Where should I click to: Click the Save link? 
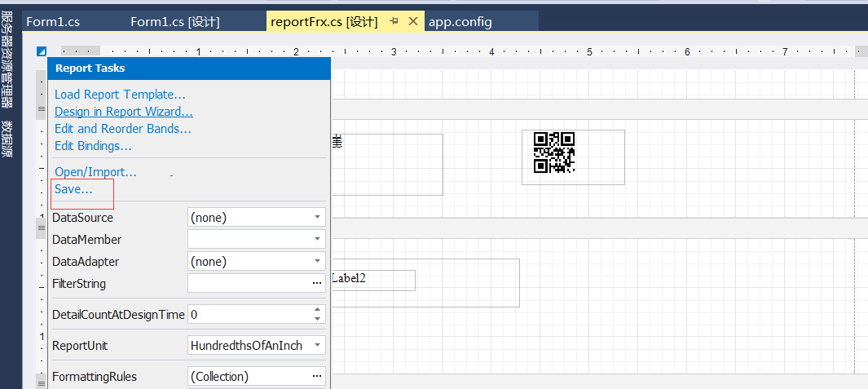pos(73,189)
